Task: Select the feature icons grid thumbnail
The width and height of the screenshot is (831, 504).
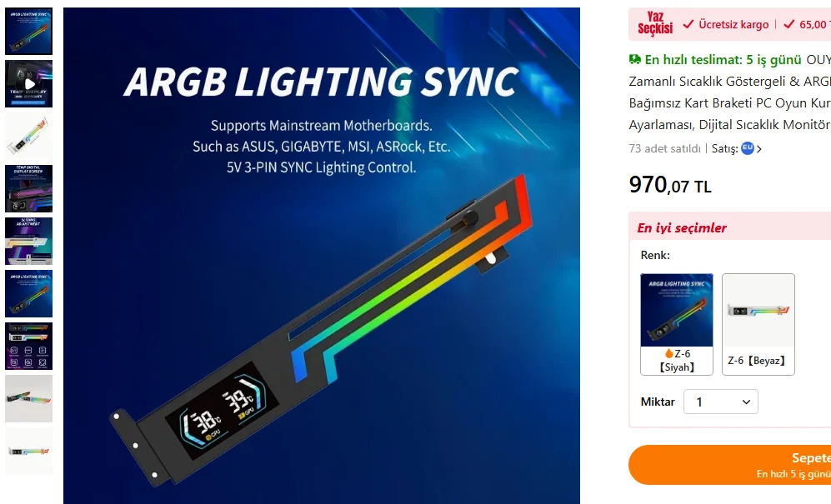Action: point(28,346)
